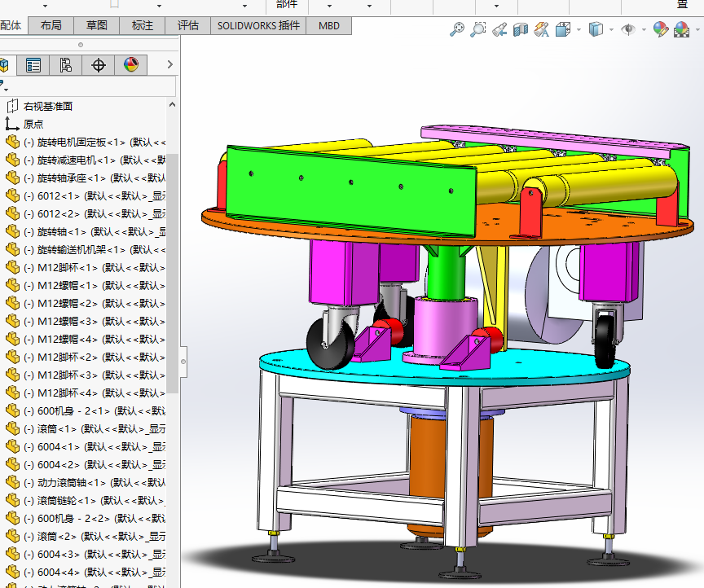Open the ConfigurationManager panel tab

tap(66, 65)
